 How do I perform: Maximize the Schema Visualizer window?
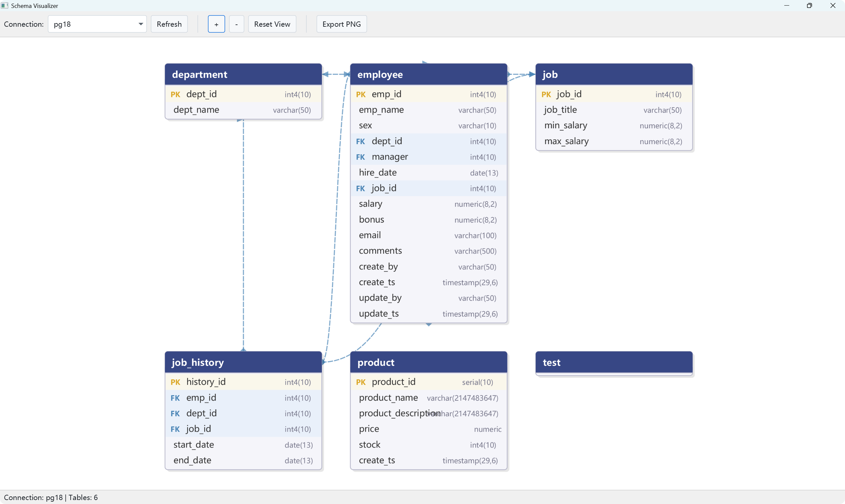(x=809, y=5)
